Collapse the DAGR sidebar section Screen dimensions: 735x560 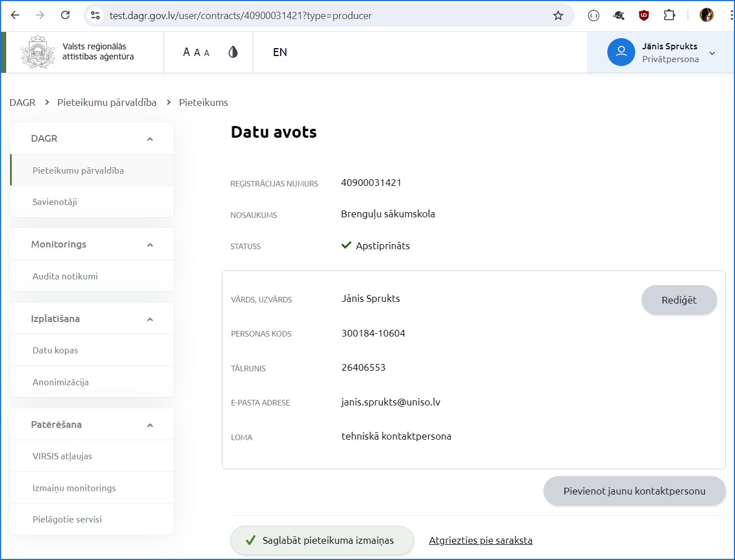pyautogui.click(x=150, y=139)
